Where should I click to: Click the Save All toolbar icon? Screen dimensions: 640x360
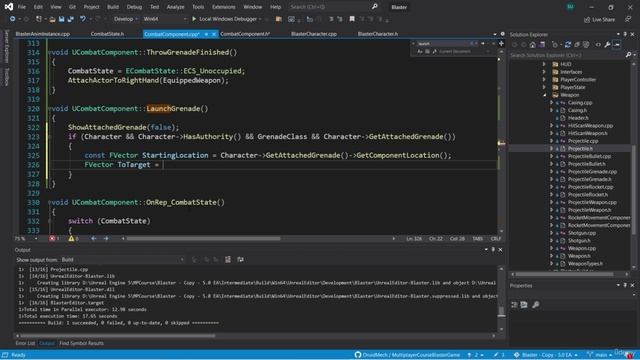[x=70, y=19]
